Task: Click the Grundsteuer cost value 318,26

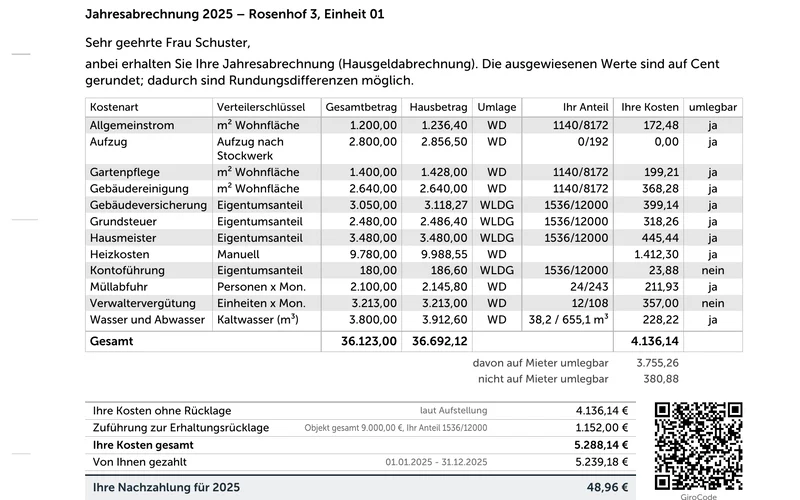Action: click(660, 221)
